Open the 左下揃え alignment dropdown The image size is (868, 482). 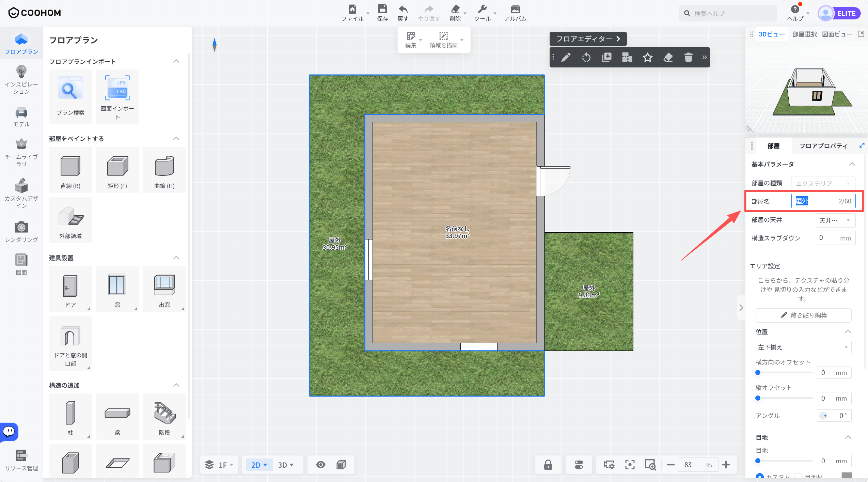click(803, 347)
